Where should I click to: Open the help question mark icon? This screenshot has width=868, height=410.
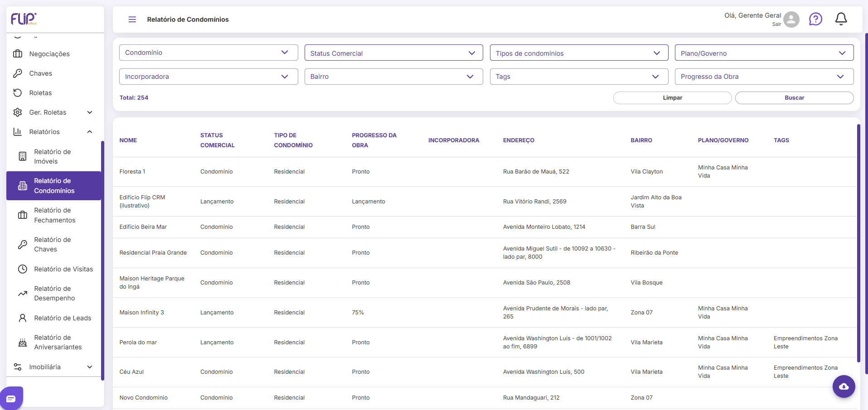pos(815,19)
